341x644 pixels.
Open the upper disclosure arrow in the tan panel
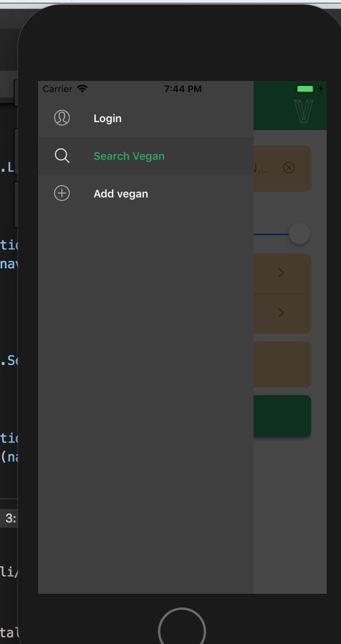pos(281,272)
